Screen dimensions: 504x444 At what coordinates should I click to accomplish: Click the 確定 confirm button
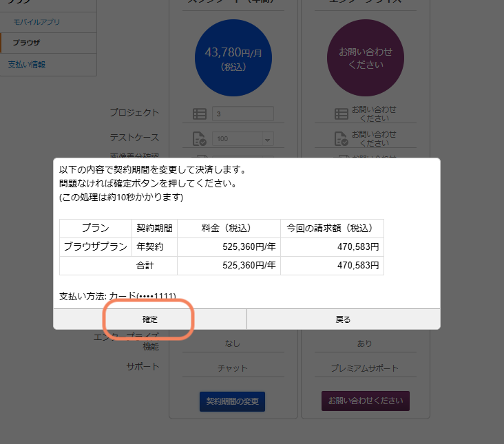pyautogui.click(x=150, y=319)
